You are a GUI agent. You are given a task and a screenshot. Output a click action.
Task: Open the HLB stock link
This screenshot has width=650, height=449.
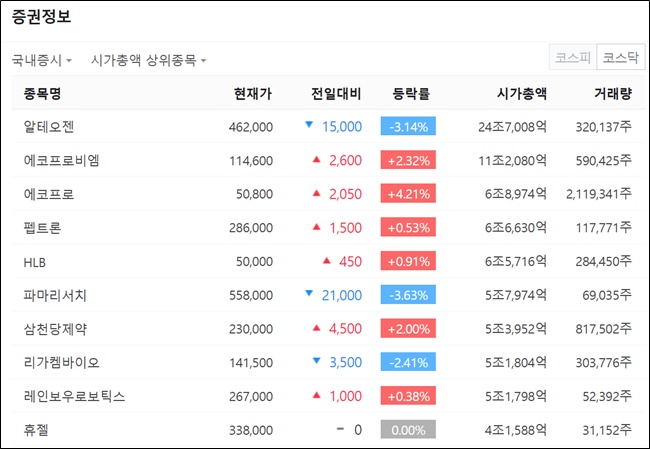click(x=35, y=262)
